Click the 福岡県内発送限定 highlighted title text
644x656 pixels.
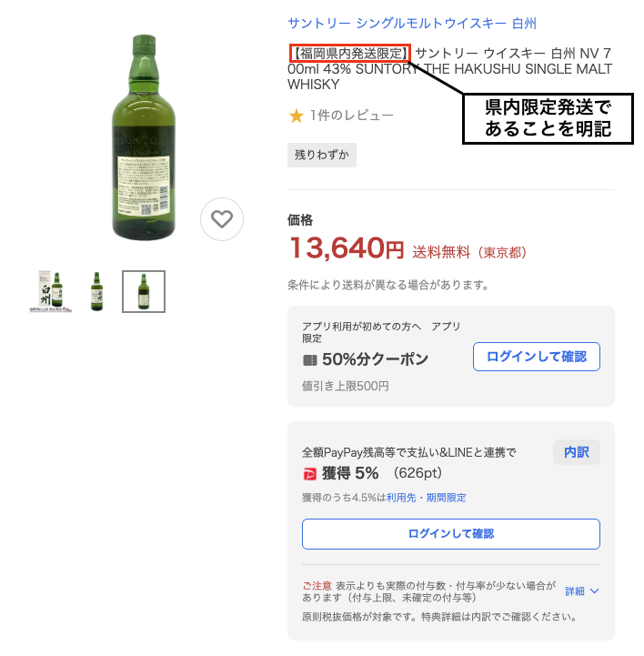click(x=350, y=54)
